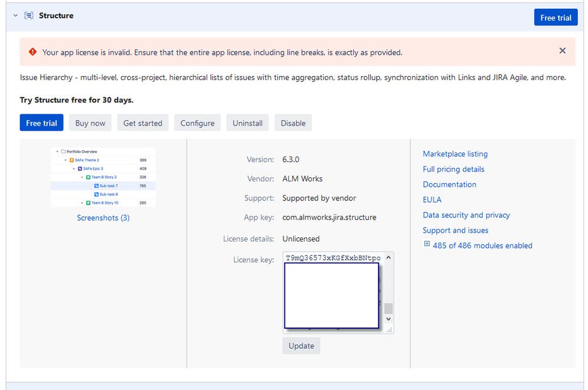The height and width of the screenshot is (390, 588).
Task: Open the Portfolio Overview screenshot thumbnail
Action: [103, 177]
